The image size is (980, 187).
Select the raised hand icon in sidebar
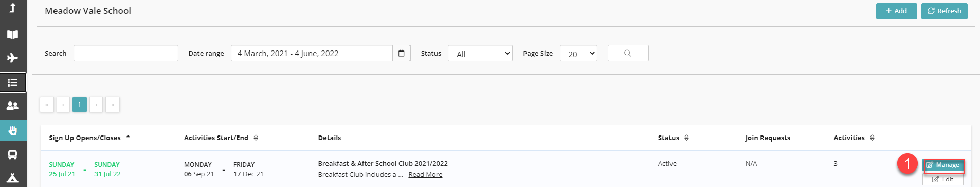coord(13,130)
